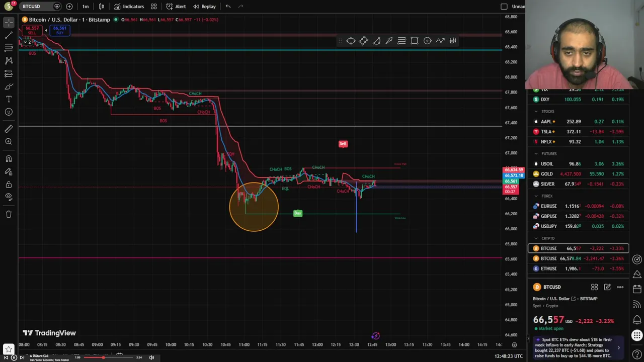The width and height of the screenshot is (644, 362).
Task: Click the blue BUY 66,561 button
Action: [59, 31]
